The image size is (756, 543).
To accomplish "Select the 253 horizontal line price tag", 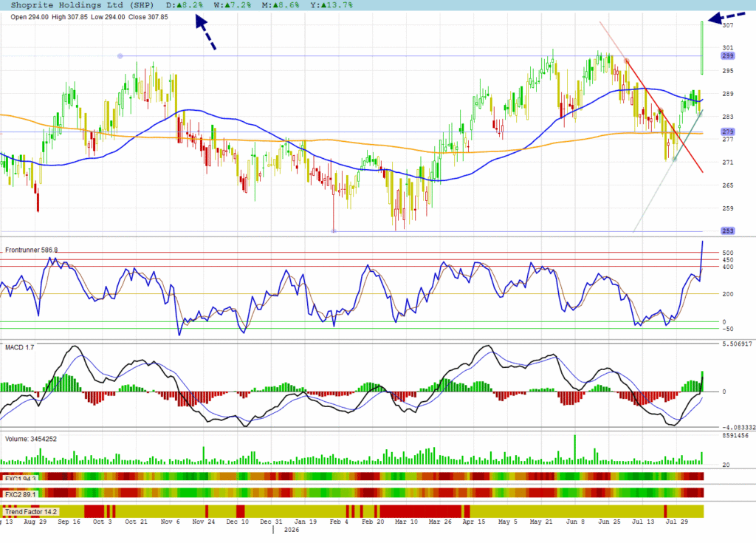I will 727,230.
